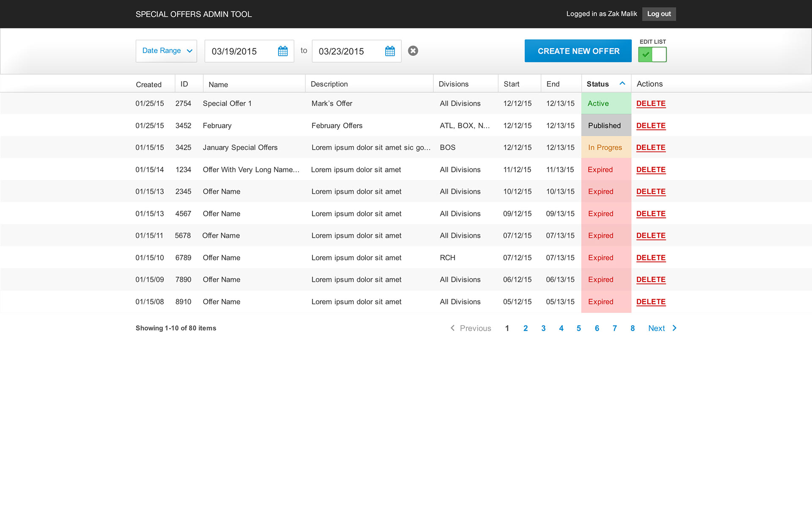Viewport: 812px width, 508px height.
Task: Open the end date calendar picker
Action: point(390,51)
